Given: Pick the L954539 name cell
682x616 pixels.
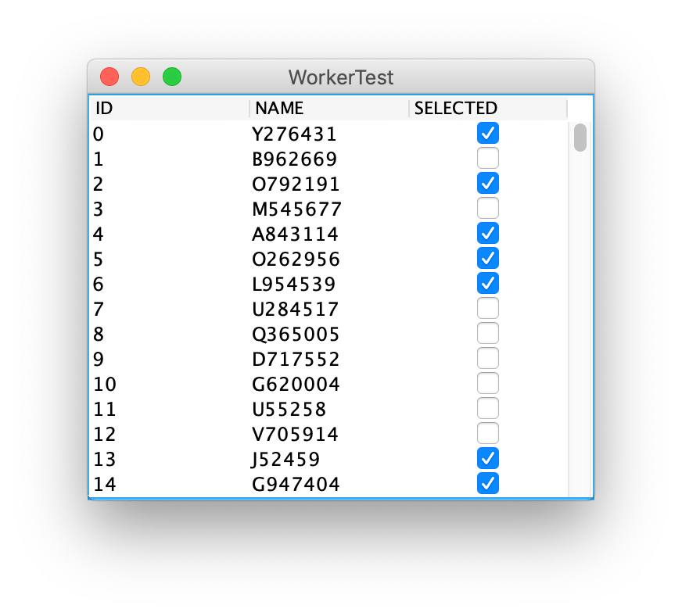Looking at the screenshot, I should pos(329,284).
